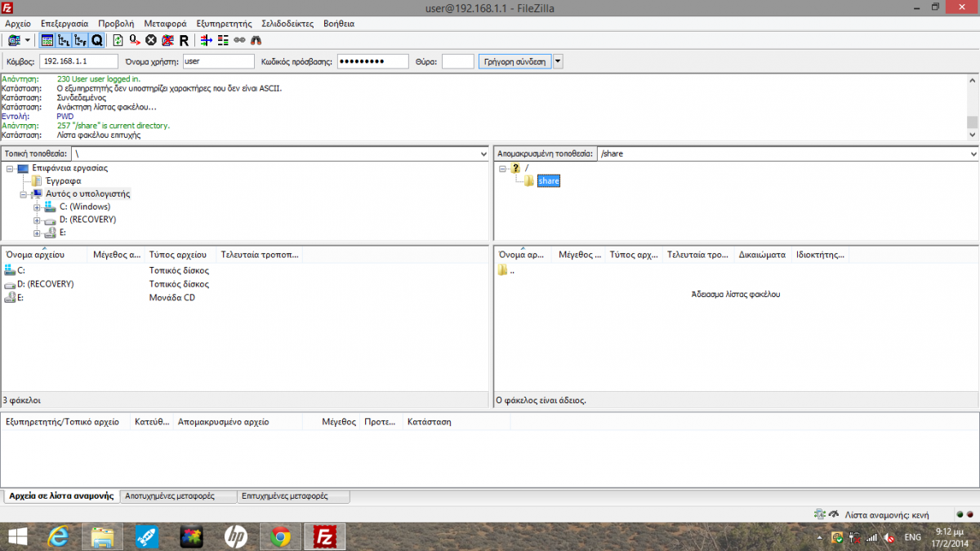Image resolution: width=980 pixels, height=551 pixels.
Task: Open the Βοήθεια menu
Action: click(339, 24)
